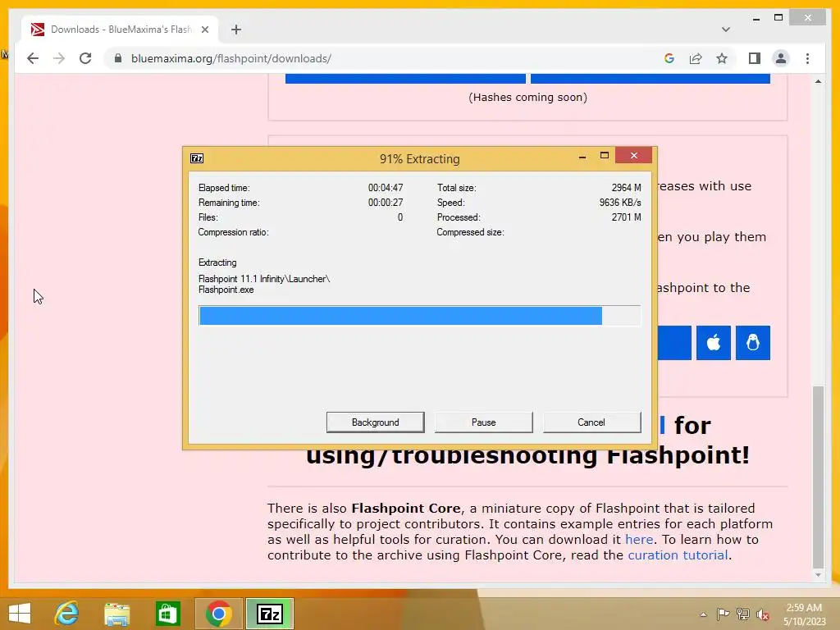Click the Google icon in address bar

669,58
